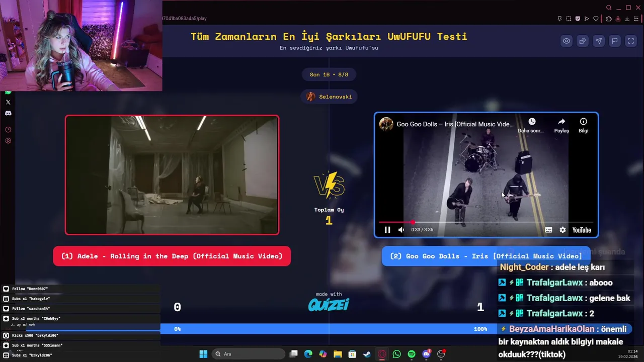This screenshot has width=644, height=362.
Task: Open Discord from the taskbar
Action: pos(427,354)
